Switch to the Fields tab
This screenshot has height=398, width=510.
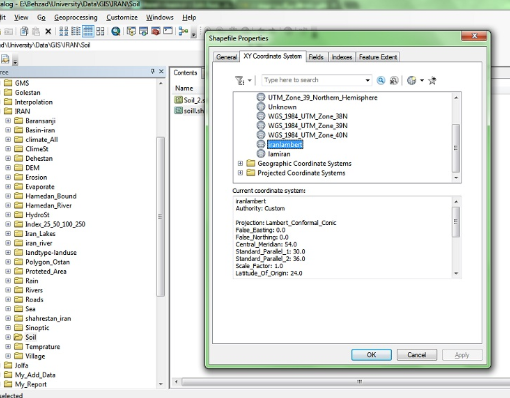click(x=316, y=57)
